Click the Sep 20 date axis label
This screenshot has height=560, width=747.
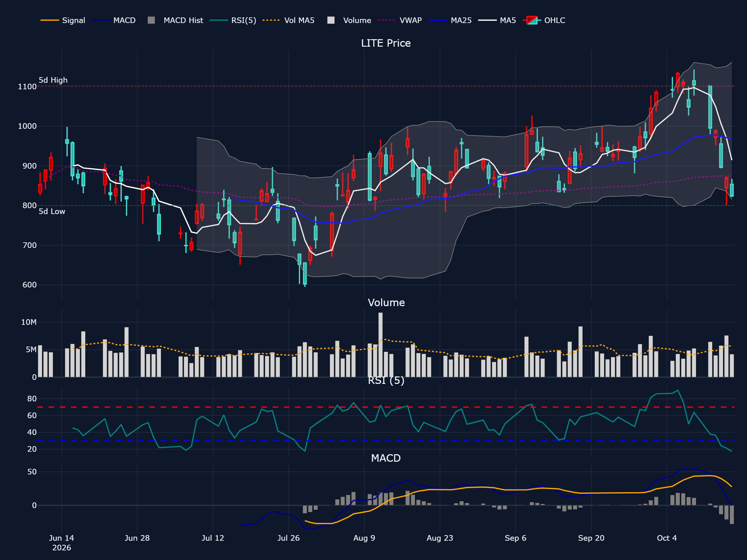pos(591,538)
